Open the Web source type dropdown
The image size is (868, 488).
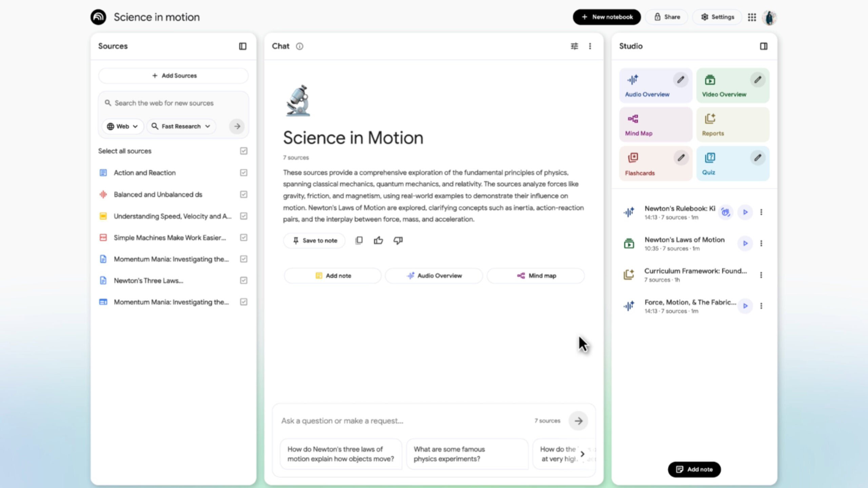(123, 126)
